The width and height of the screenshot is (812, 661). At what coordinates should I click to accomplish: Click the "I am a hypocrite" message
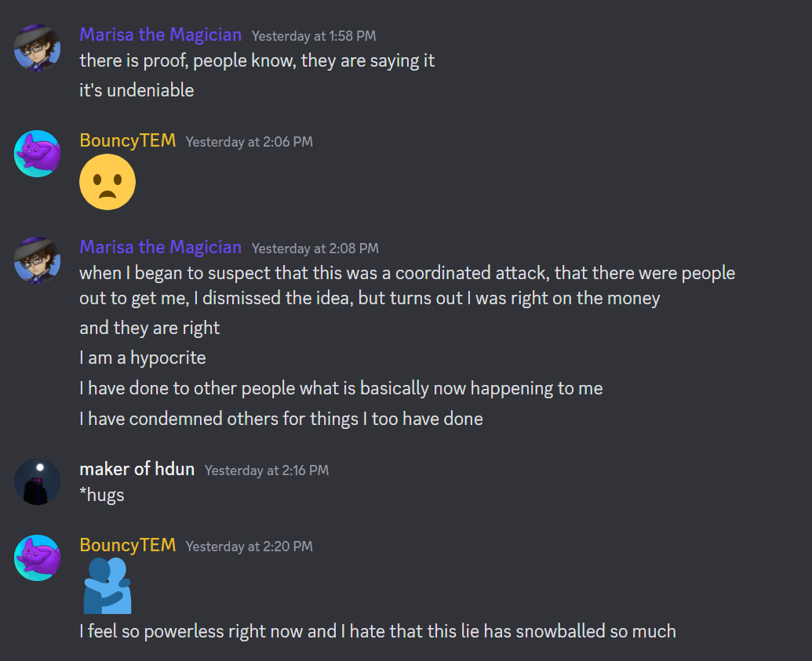tap(142, 358)
